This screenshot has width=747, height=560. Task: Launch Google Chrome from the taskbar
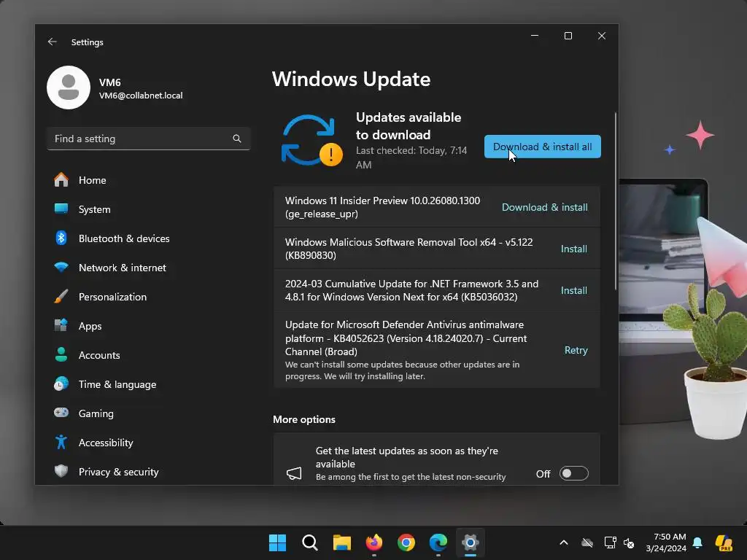click(x=406, y=542)
